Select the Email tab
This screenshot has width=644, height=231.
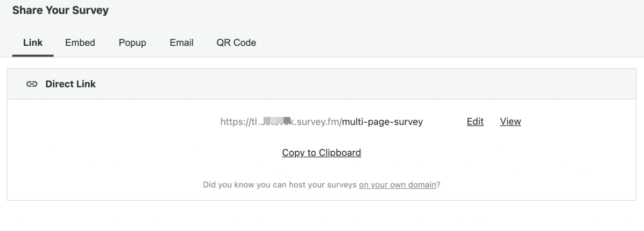[181, 43]
